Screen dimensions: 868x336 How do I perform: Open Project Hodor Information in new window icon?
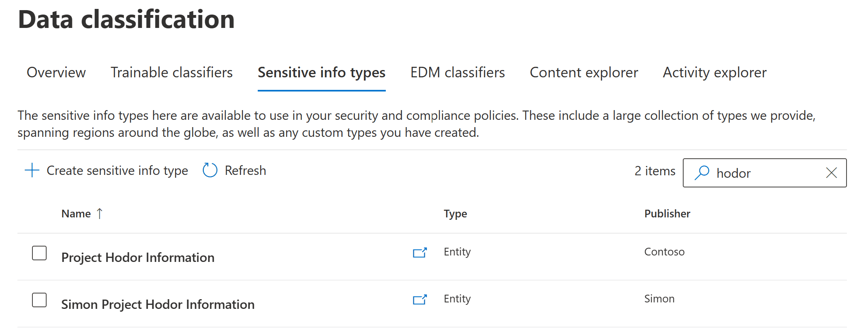420,253
